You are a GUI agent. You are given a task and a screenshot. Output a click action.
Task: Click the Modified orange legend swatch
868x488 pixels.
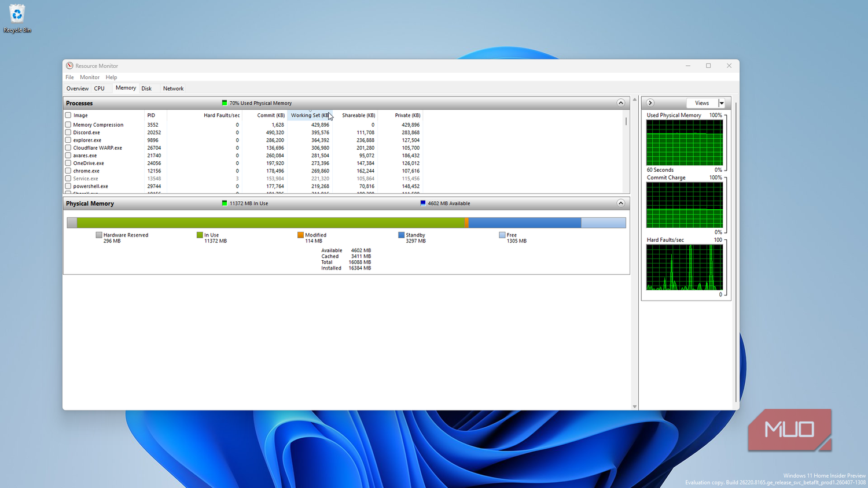[x=300, y=235]
